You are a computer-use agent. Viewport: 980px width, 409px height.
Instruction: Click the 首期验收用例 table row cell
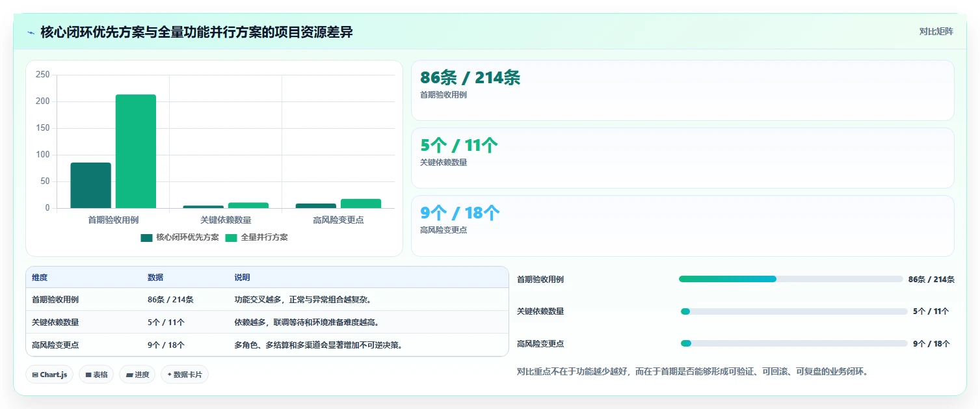(x=55, y=300)
